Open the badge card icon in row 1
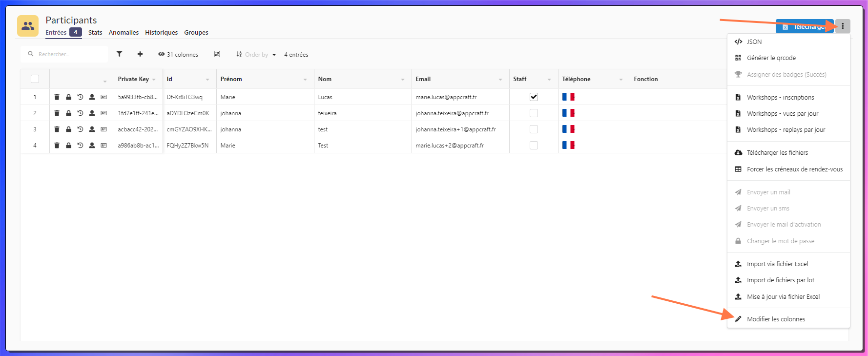Image resolution: width=868 pixels, height=356 pixels. [x=103, y=97]
